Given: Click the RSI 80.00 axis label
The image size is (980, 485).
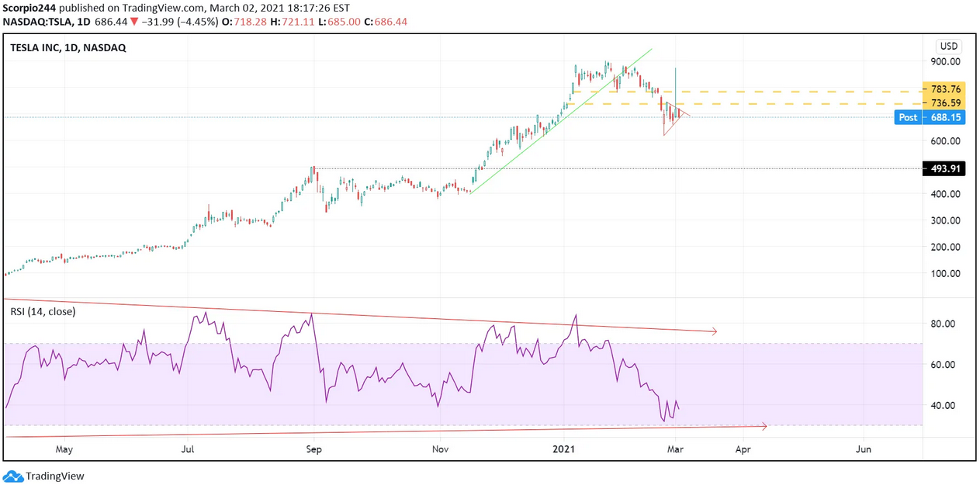Looking at the screenshot, I should click(944, 324).
